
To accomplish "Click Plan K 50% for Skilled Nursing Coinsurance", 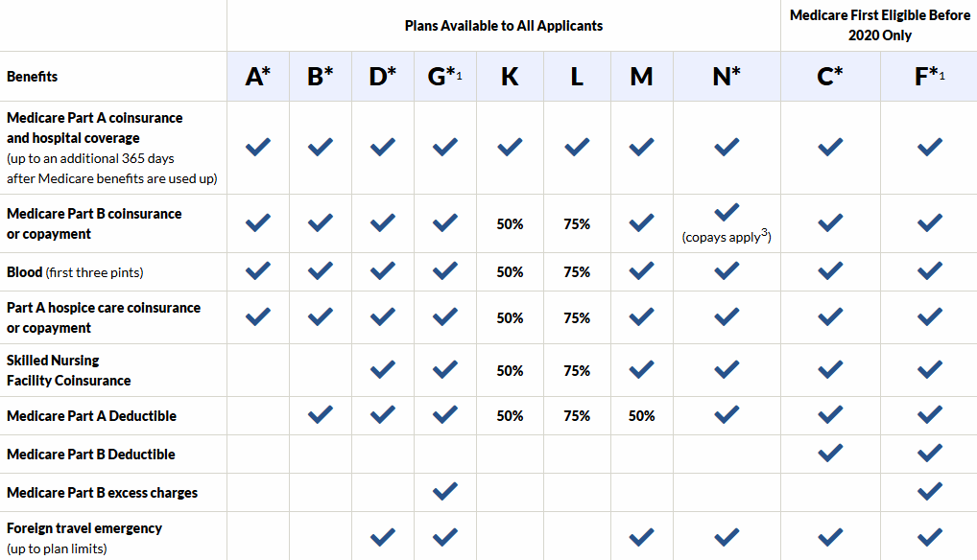I will coord(510,370).
